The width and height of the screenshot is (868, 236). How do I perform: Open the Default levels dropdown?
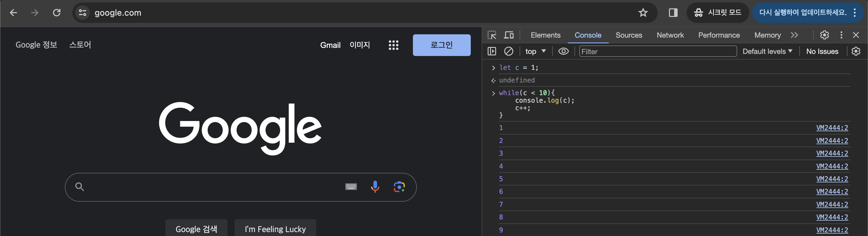767,51
